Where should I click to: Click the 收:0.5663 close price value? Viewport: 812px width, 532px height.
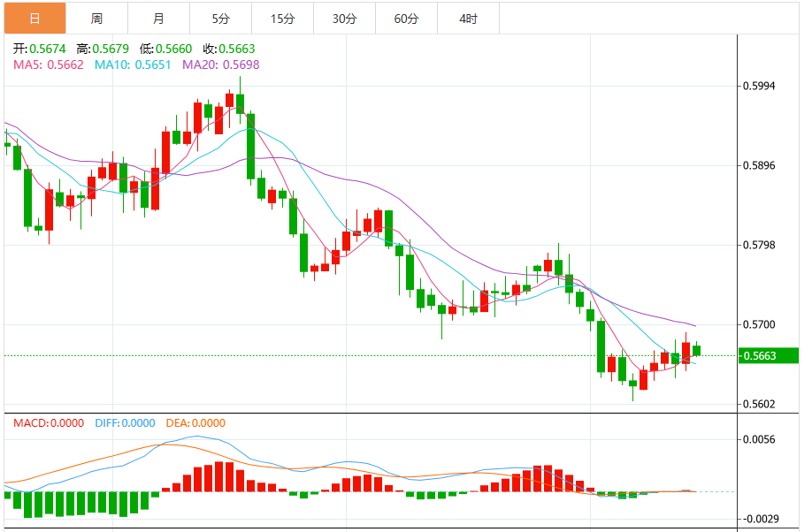pyautogui.click(x=229, y=49)
